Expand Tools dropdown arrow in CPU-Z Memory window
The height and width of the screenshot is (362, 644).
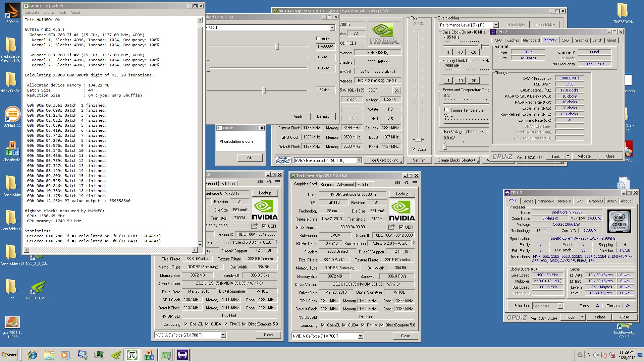568,156
